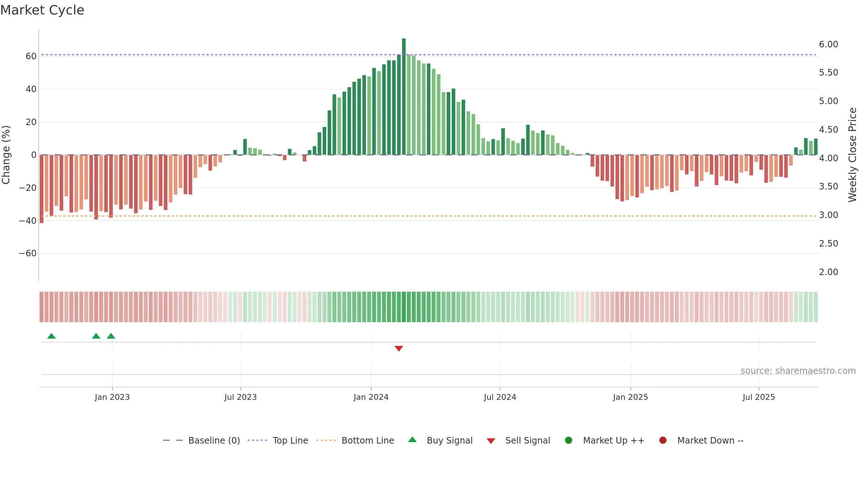This screenshot has width=868, height=488.
Task: Click the Jul 2024 axis label
Action: tap(500, 397)
